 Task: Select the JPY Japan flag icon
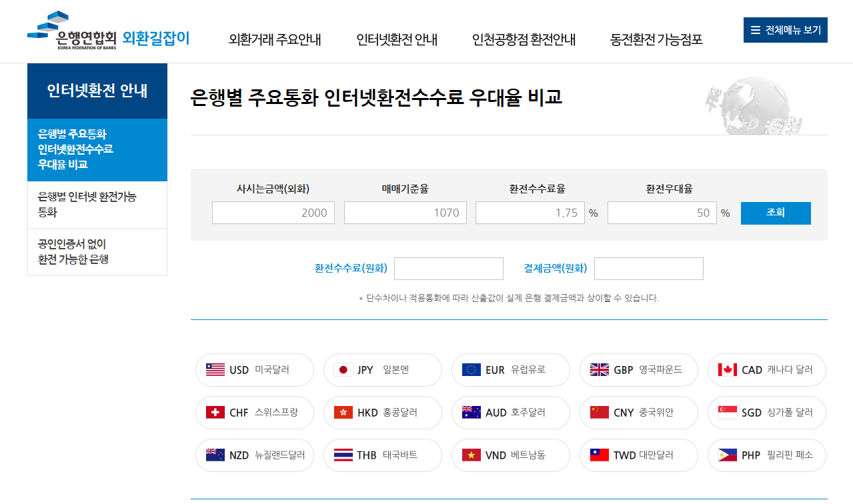(343, 370)
